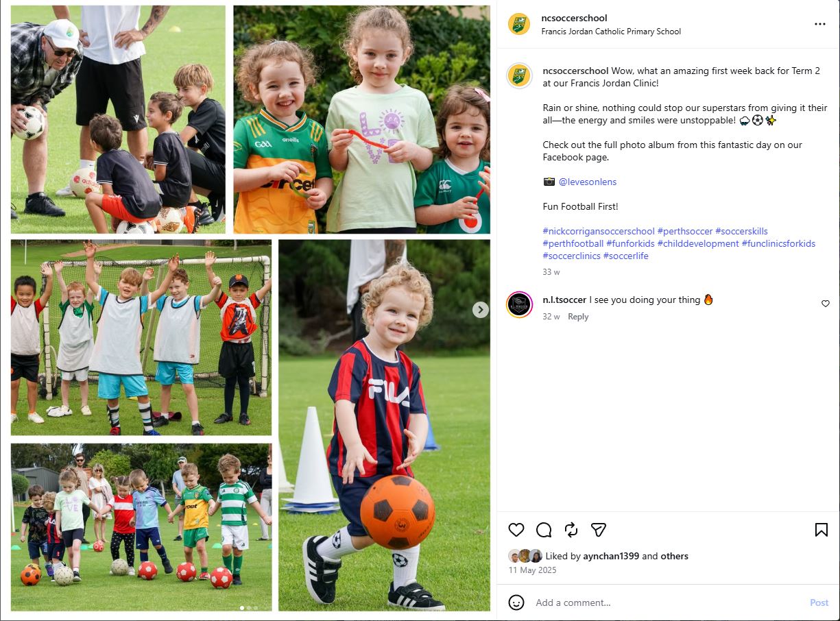The height and width of the screenshot is (621, 840).
Task: Open ncsoccerschool profile picture in header
Action: coord(519,24)
